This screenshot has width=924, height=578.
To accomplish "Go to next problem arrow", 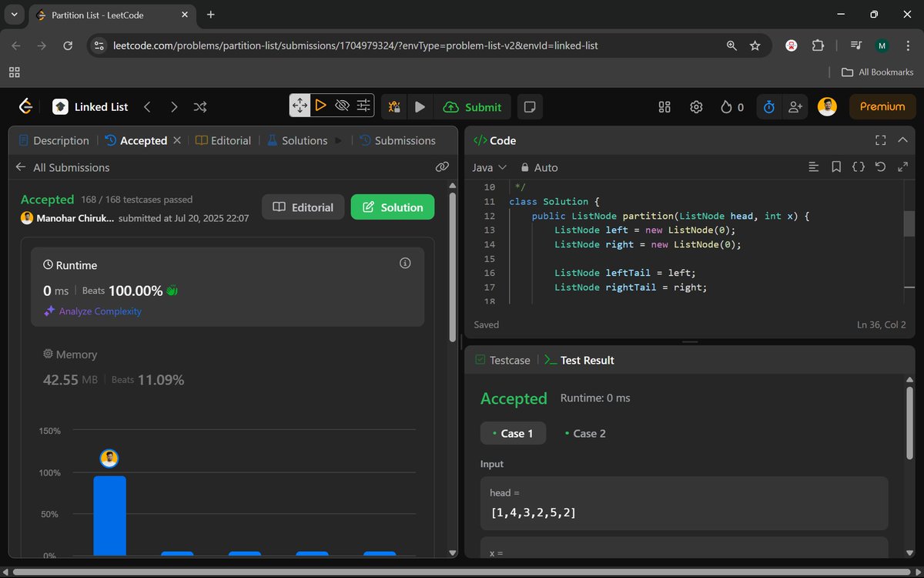I will [174, 107].
